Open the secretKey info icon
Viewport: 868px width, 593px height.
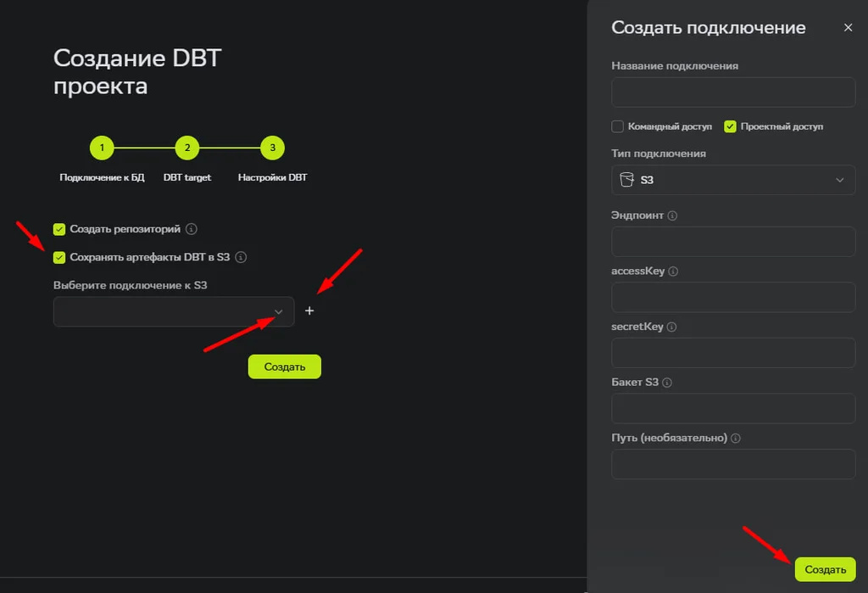(x=671, y=327)
